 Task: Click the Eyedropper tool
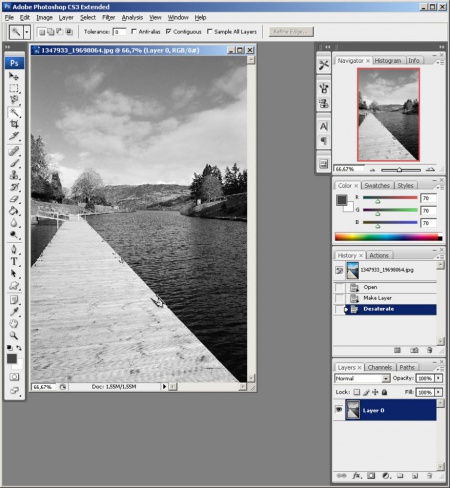click(14, 311)
